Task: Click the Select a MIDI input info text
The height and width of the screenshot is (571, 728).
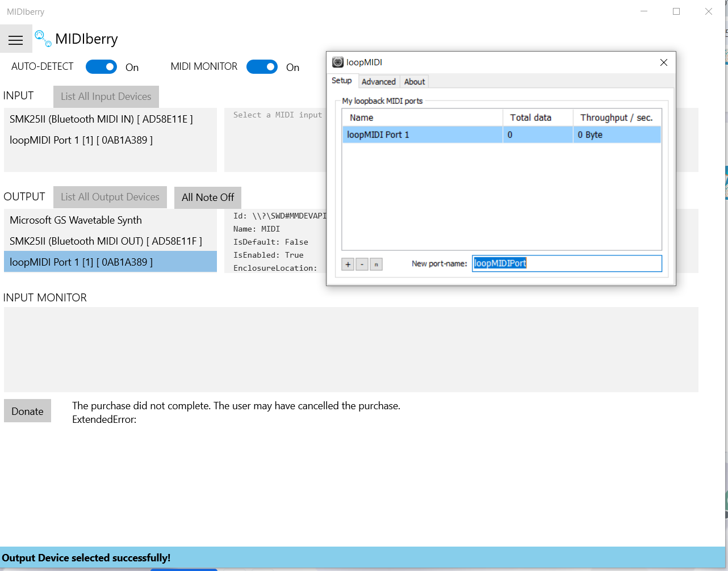Action: click(278, 115)
